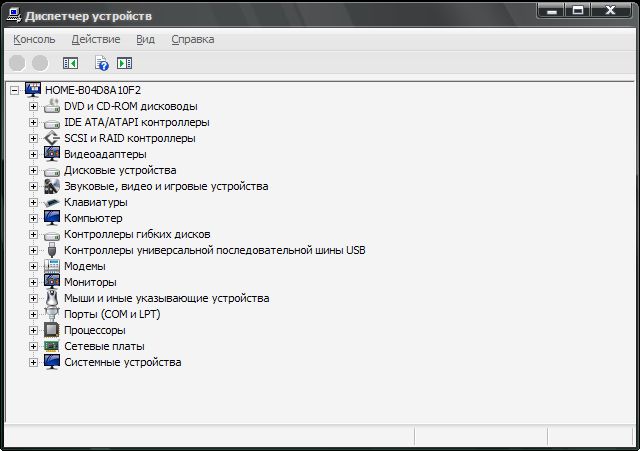This screenshot has width=640, height=451.
Task: Click the DVD и CD-ROM дисководы icon
Action: pyautogui.click(x=52, y=106)
